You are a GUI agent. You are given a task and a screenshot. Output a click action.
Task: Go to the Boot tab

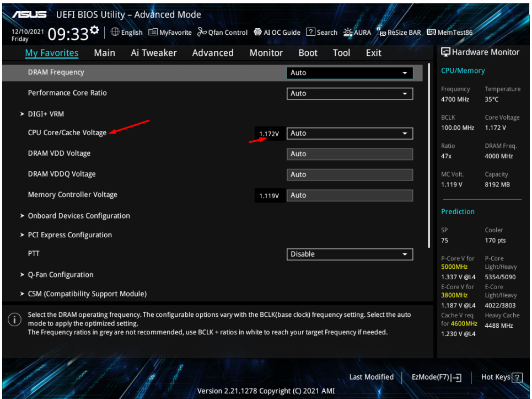click(308, 53)
